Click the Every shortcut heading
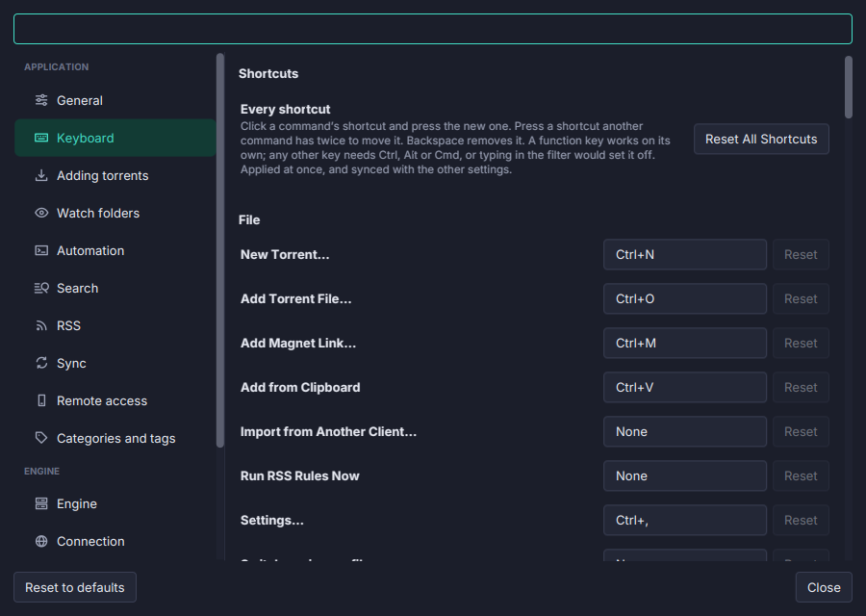This screenshot has height=616, width=866. (286, 109)
